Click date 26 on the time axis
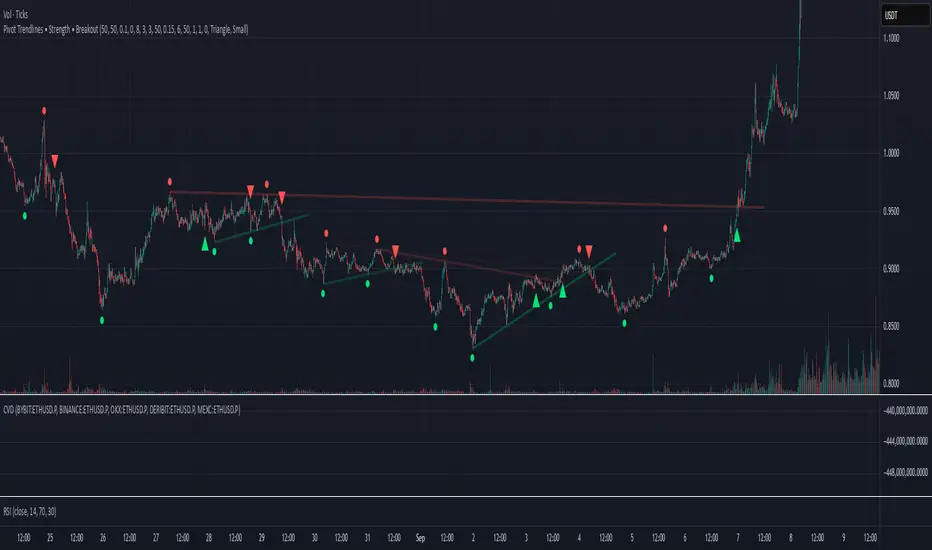Screen dimensions: 932x550 [103, 538]
